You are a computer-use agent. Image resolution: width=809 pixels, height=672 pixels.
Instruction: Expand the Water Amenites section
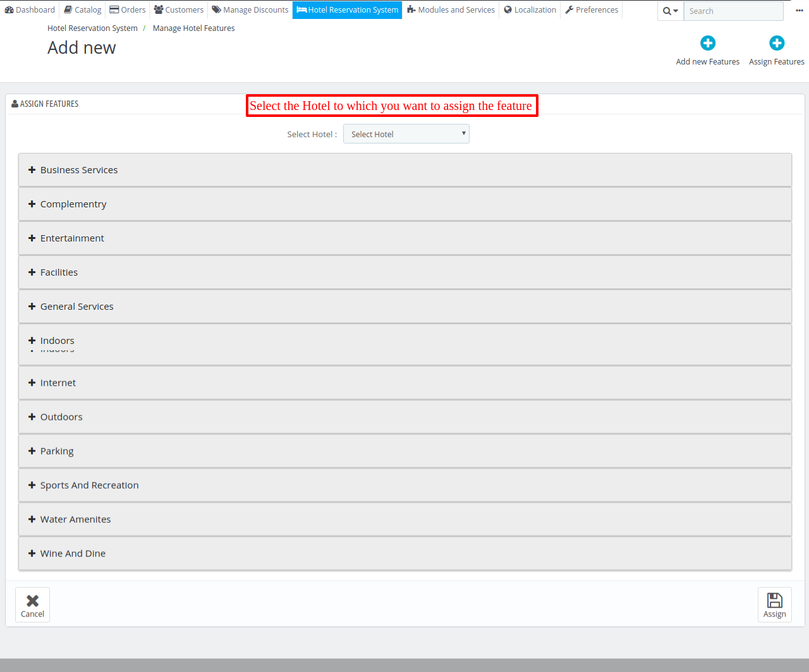click(405, 519)
